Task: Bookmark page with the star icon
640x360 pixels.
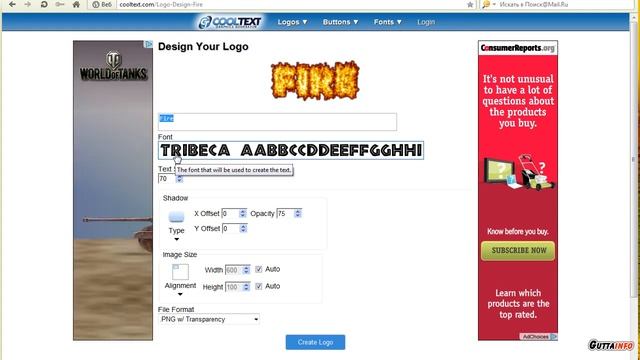Action: click(x=470, y=4)
